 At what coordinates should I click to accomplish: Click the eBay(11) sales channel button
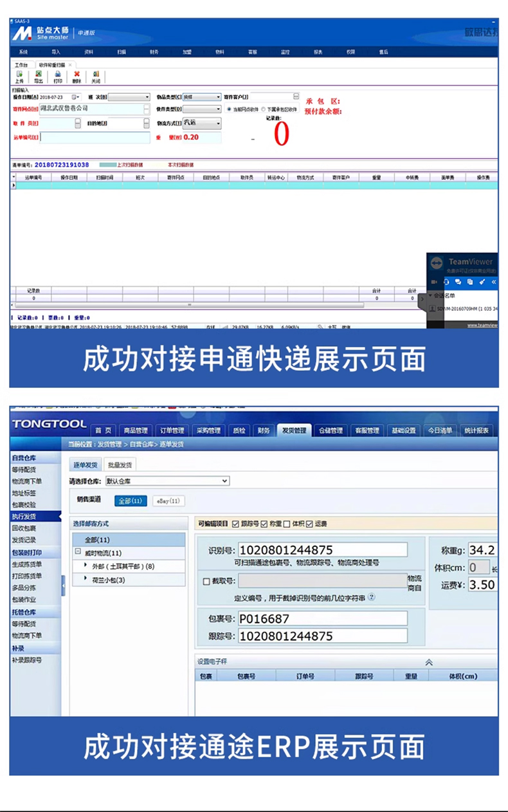(x=168, y=501)
